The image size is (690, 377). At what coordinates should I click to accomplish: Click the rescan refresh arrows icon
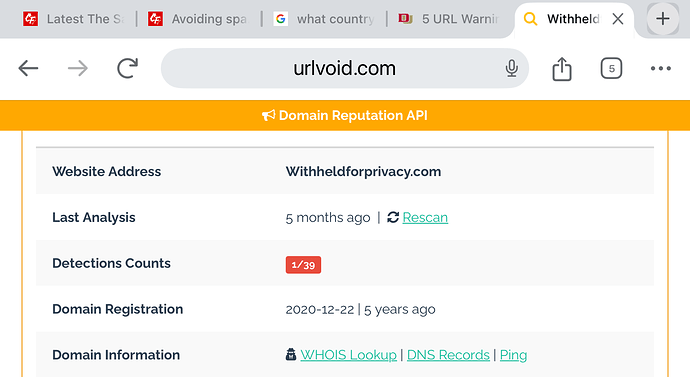coord(393,217)
